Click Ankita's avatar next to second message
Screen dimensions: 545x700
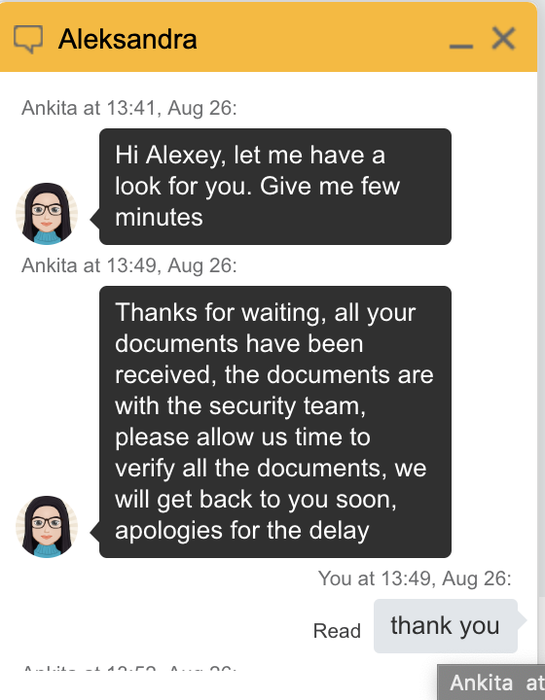point(46,526)
